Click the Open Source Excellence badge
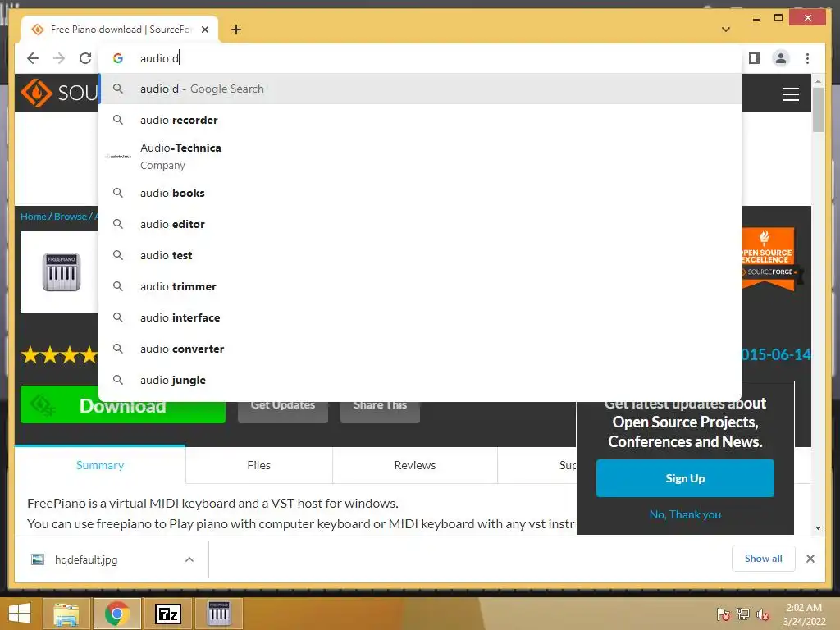This screenshot has height=630, width=840. [769, 259]
